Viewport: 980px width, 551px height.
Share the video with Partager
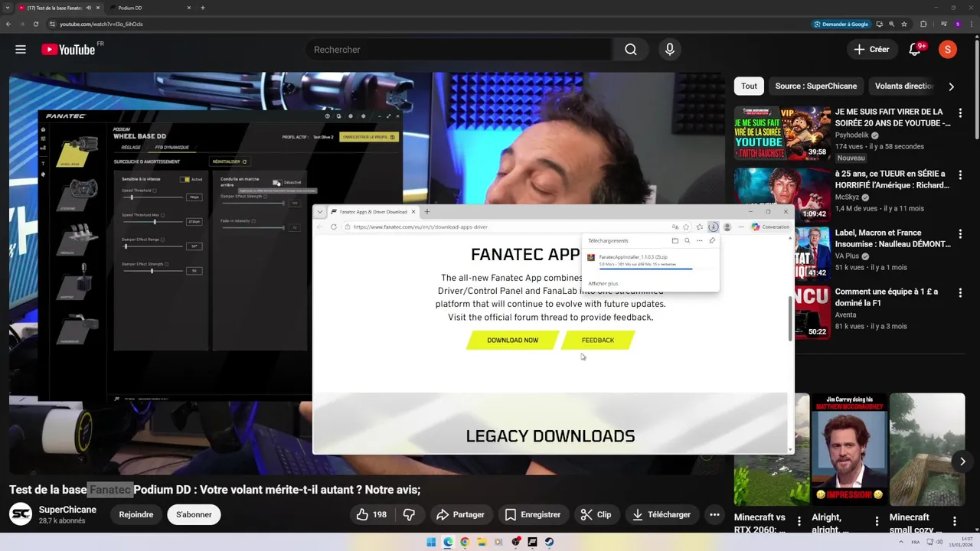click(460, 514)
